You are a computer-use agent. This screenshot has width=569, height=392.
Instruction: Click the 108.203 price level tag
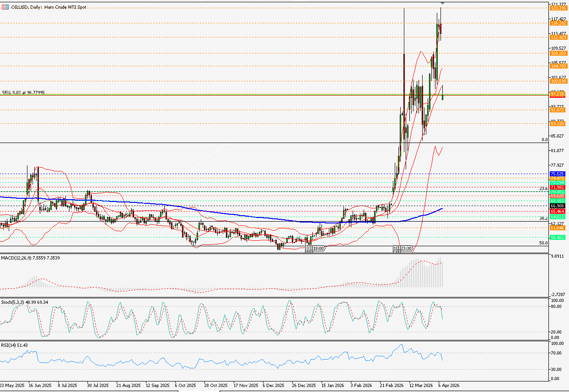[558, 53]
